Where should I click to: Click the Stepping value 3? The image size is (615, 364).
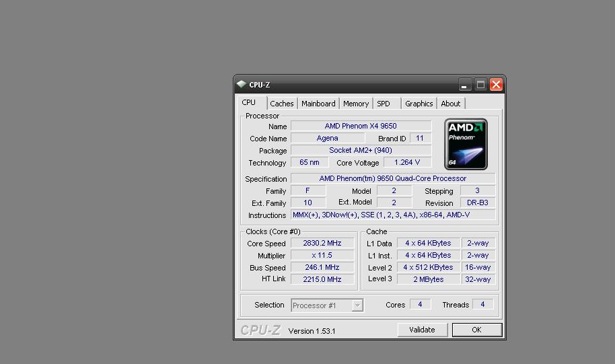point(477,190)
